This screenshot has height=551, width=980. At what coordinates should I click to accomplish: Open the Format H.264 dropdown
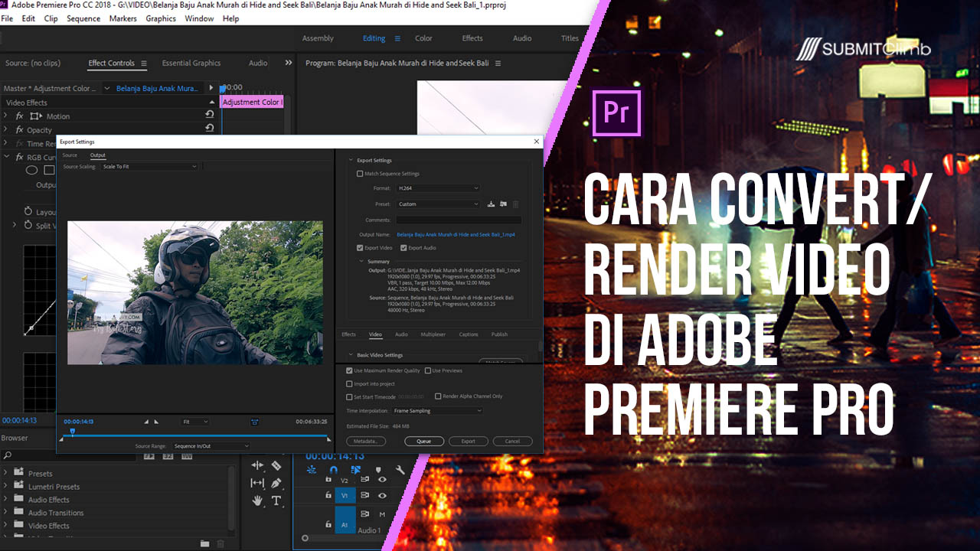pyautogui.click(x=438, y=187)
